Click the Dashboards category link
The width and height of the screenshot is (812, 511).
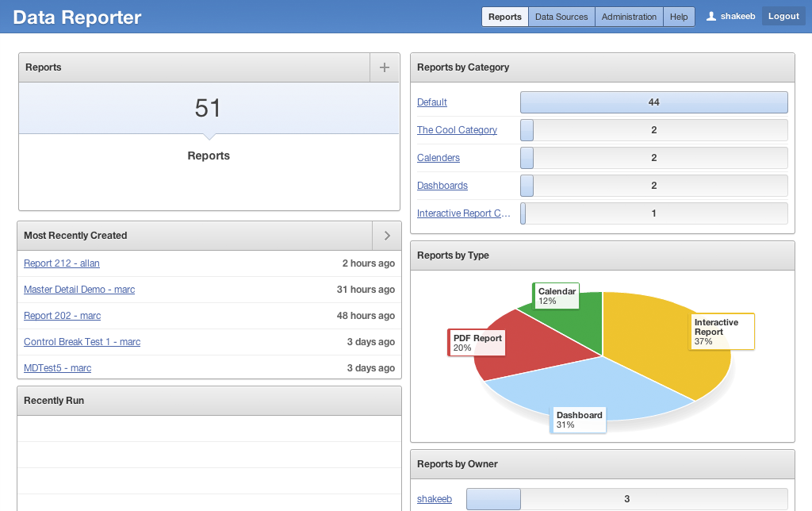442,186
